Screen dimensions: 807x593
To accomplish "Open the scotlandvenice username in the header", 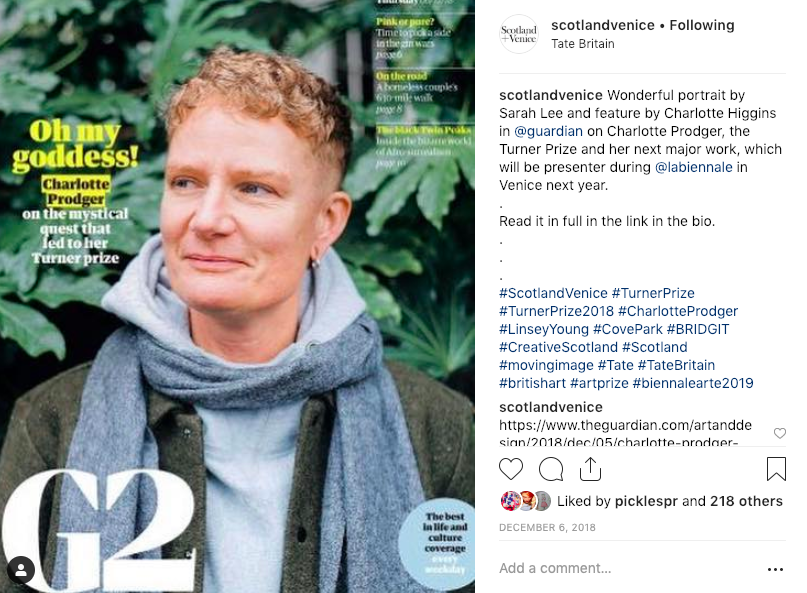I will click(x=603, y=25).
